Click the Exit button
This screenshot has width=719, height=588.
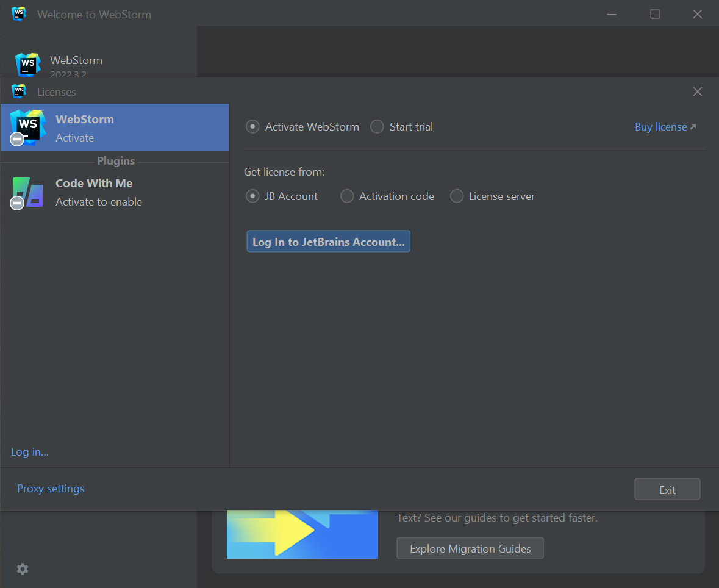point(667,490)
